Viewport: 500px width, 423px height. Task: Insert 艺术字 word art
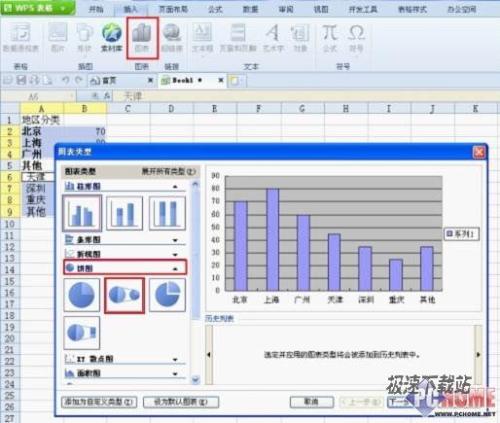click(273, 37)
